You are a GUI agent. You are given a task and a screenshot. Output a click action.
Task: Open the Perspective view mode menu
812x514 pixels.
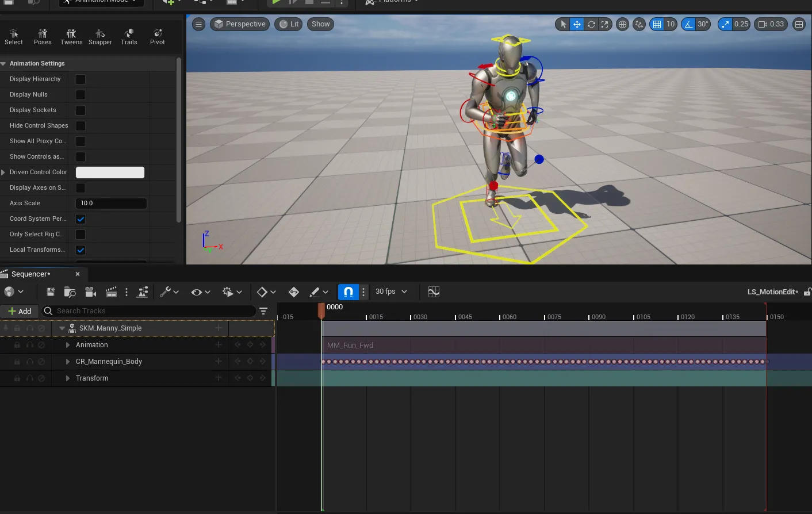pos(240,24)
